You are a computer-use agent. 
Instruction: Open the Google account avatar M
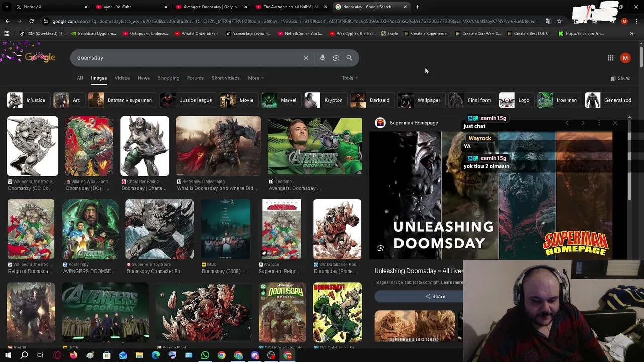pyautogui.click(x=625, y=58)
